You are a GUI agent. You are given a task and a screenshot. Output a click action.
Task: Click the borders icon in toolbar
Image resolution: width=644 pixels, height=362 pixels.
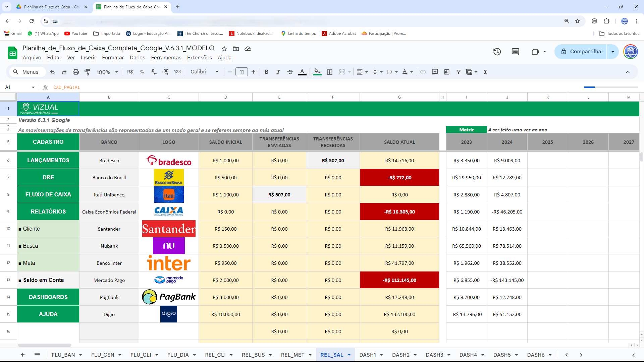(330, 72)
